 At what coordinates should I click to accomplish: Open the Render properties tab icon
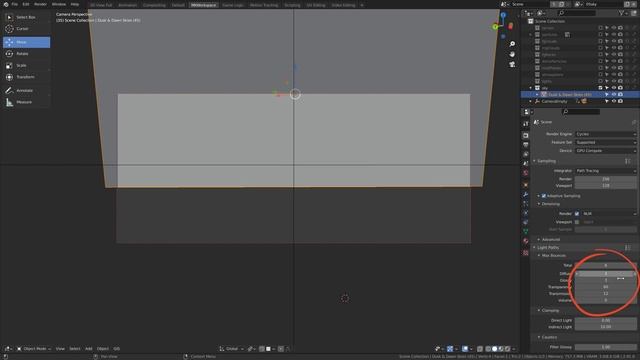coord(526,135)
